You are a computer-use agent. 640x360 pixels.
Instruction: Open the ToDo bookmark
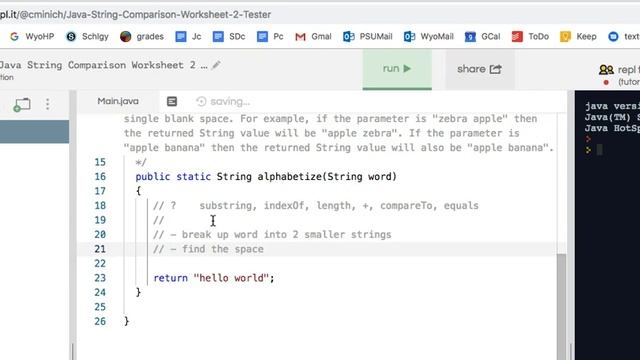(530, 37)
